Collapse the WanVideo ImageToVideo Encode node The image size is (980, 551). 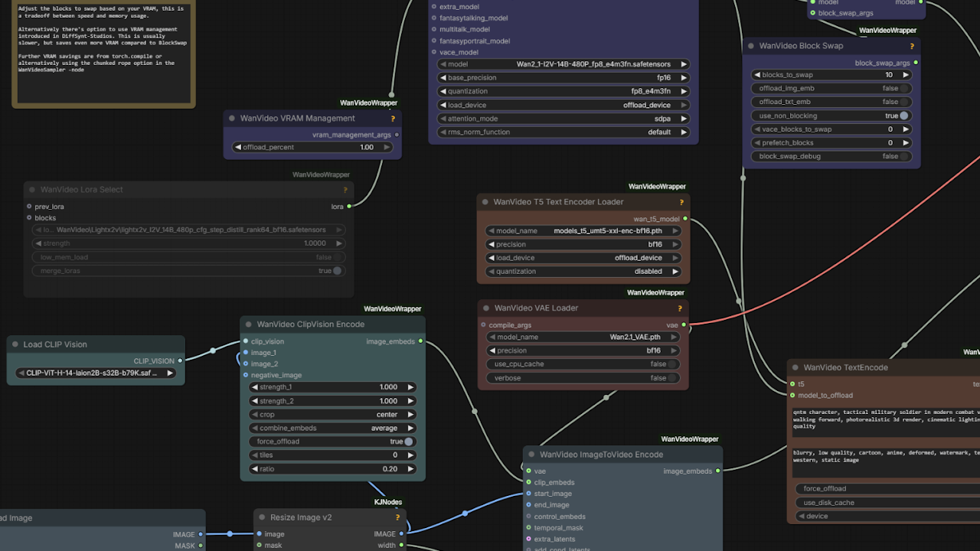(x=531, y=455)
